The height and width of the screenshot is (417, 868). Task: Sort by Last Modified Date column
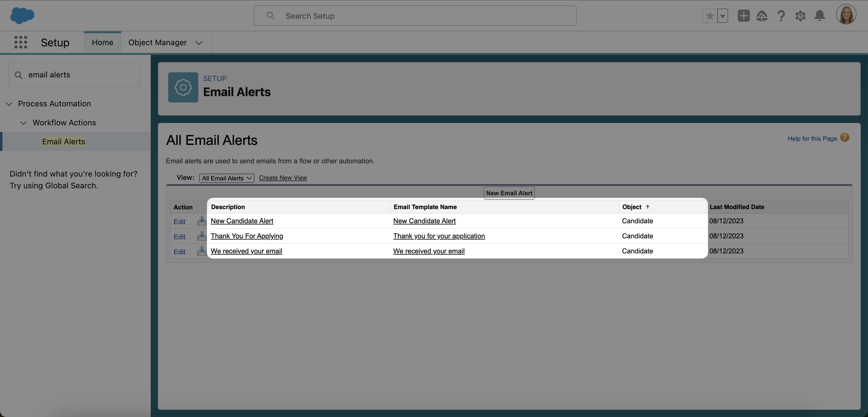737,207
